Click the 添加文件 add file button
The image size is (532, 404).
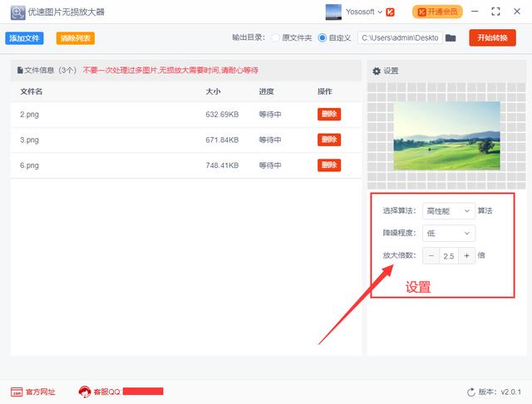[24, 38]
